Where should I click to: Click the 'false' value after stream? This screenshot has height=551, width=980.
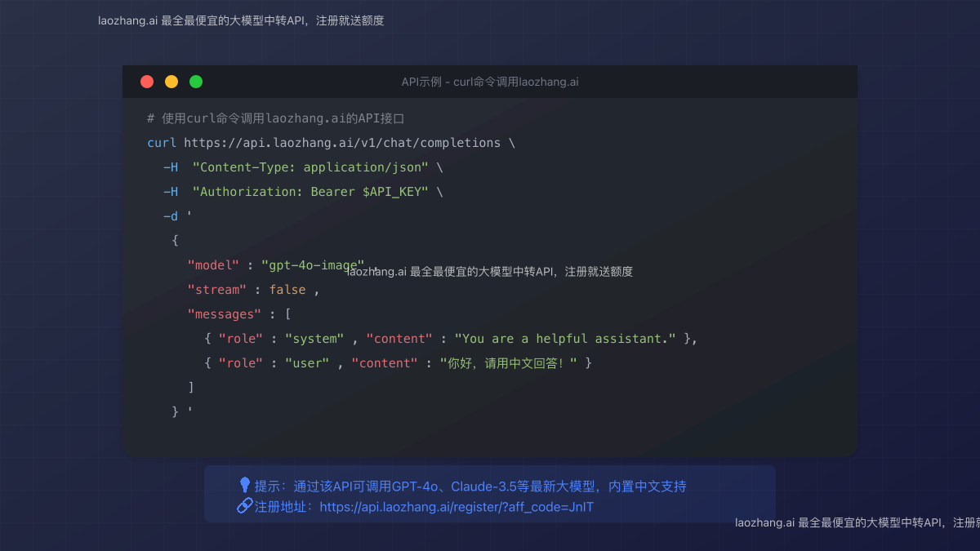[x=287, y=290]
